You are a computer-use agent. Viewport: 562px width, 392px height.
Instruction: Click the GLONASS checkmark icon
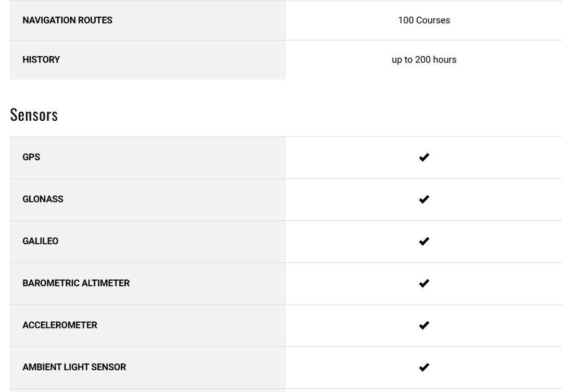coord(424,199)
